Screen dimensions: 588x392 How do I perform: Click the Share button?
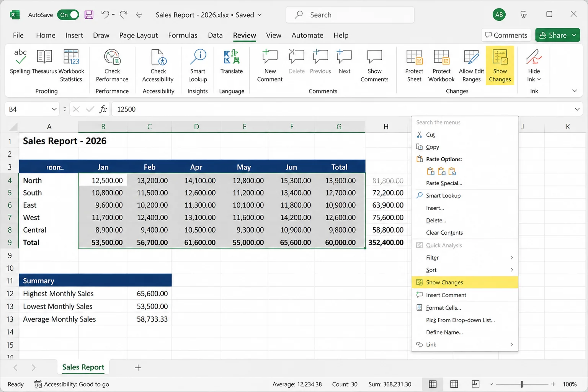click(x=553, y=35)
